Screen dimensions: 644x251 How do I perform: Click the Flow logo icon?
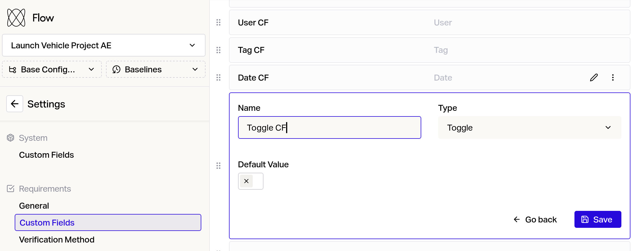[16, 18]
